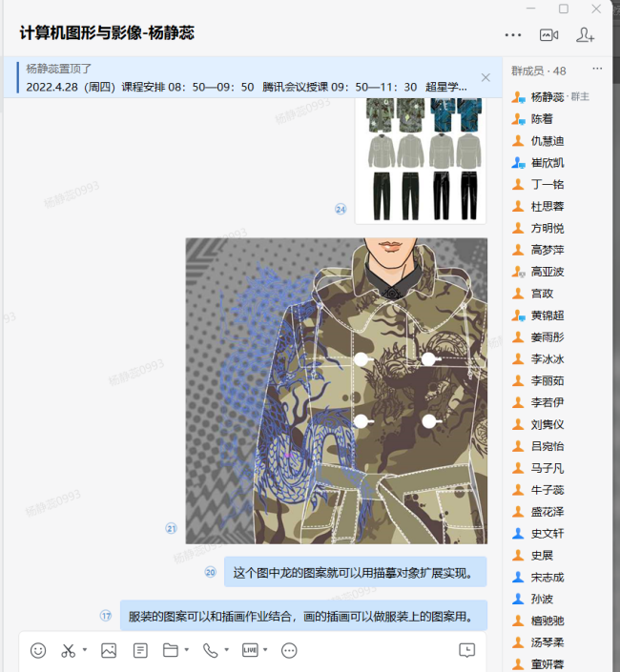Screen dimensions: 620x672
Task: Start a voice call with phone icon
Action: (209, 650)
